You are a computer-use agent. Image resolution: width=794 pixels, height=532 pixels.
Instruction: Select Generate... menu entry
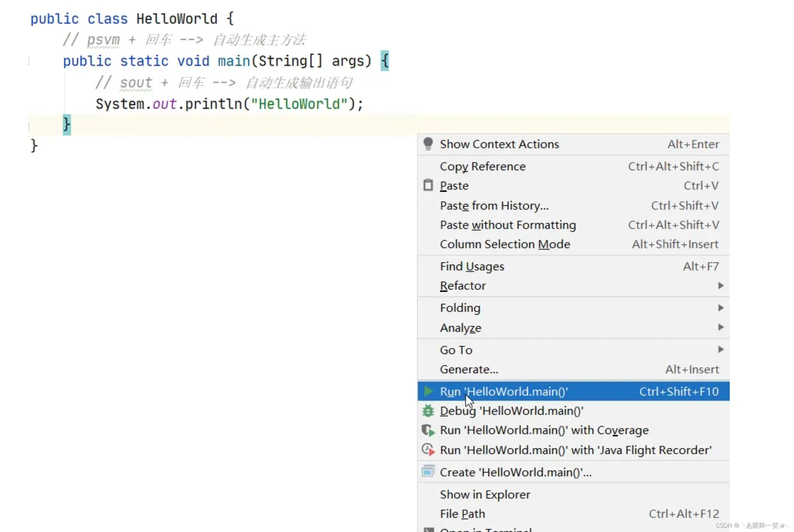tap(573, 369)
